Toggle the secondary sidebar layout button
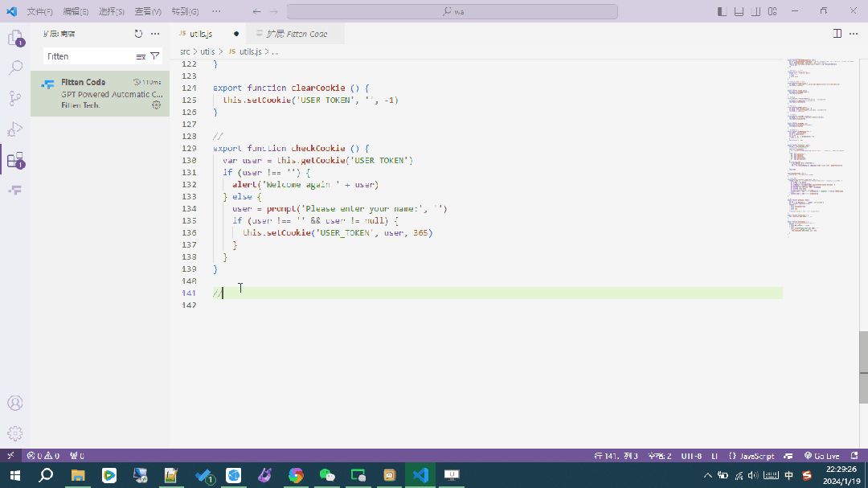Viewport: 868px width, 488px height. (755, 11)
